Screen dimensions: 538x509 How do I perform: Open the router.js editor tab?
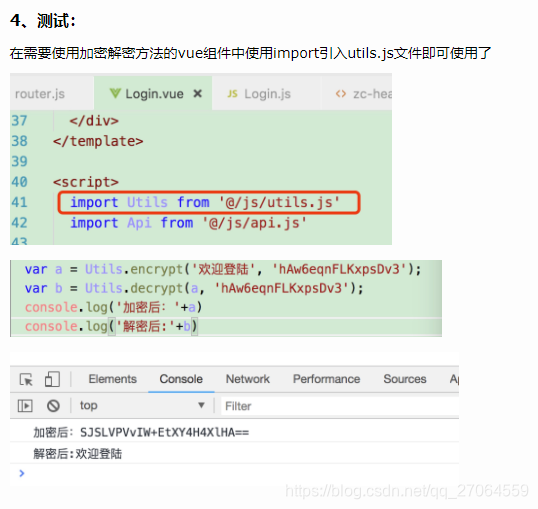click(x=51, y=93)
